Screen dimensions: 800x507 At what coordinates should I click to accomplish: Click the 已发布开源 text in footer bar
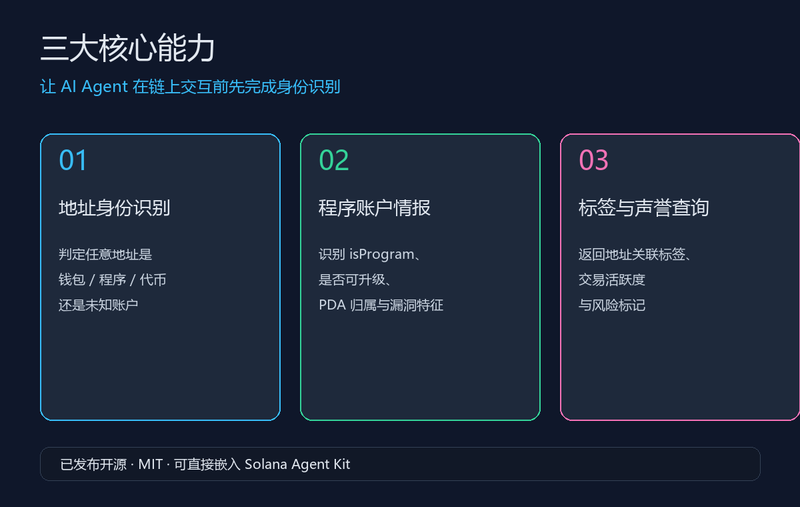93,464
